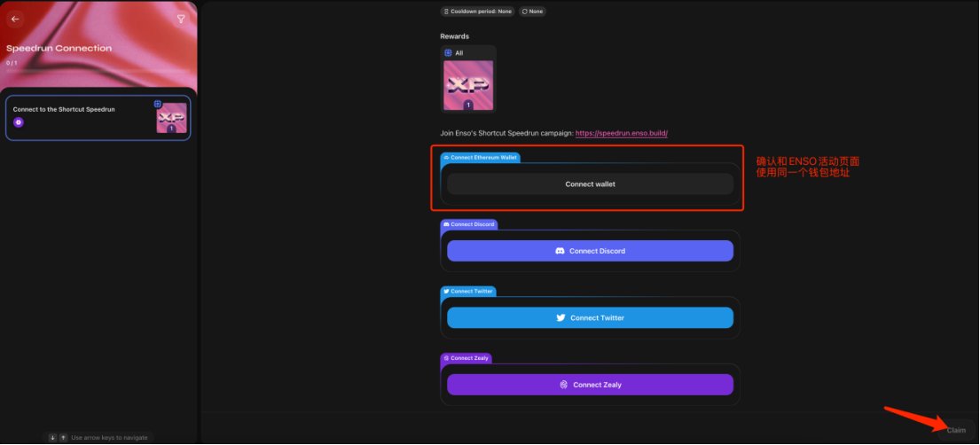Click the 0 / 1 progress text

pyautogui.click(x=12, y=63)
